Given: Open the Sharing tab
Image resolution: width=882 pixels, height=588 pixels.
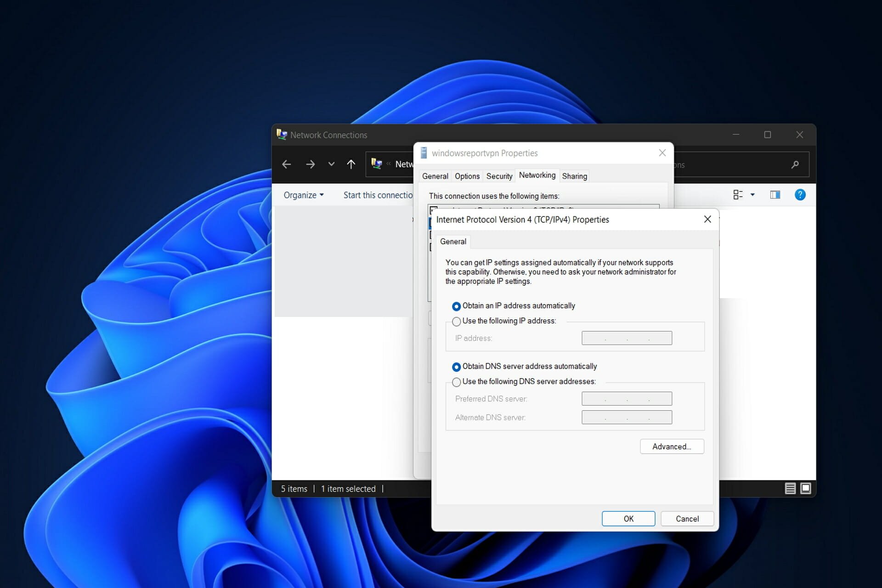Looking at the screenshot, I should [x=575, y=176].
